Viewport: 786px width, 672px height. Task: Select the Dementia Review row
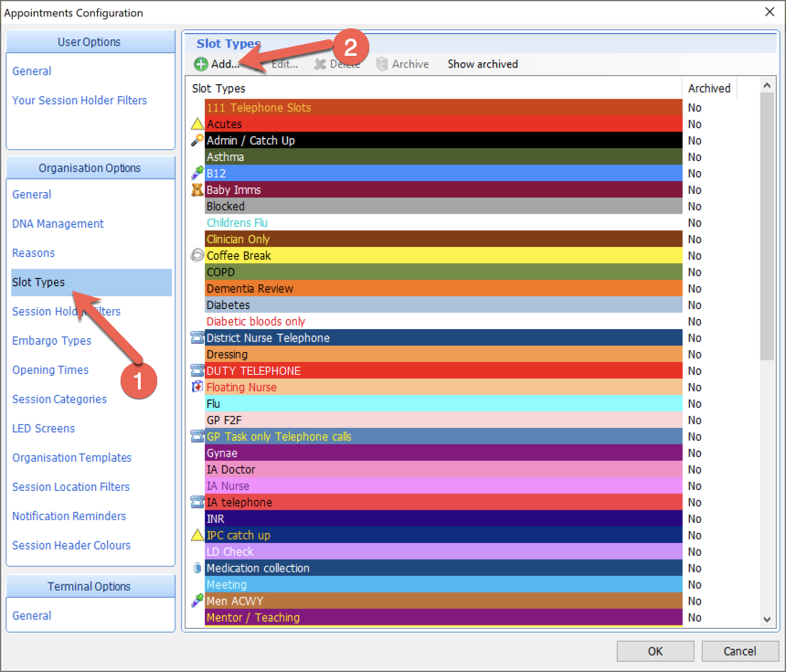443,288
